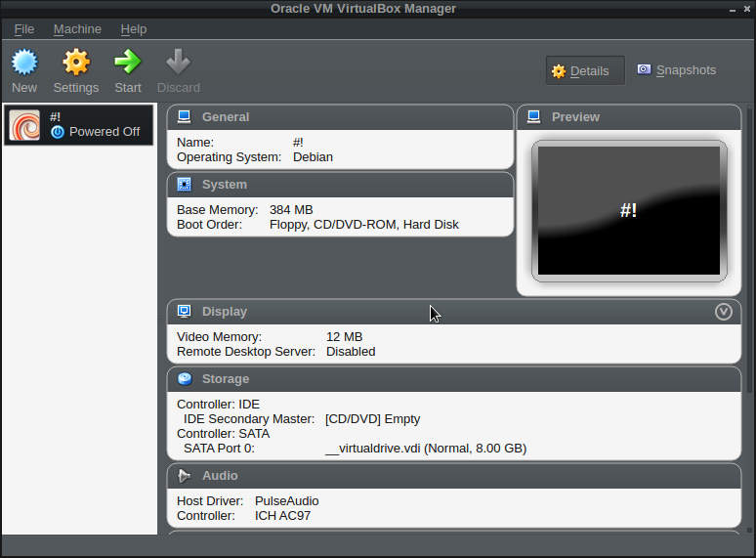This screenshot has height=558, width=756.
Task: Switch to the Snapshots view
Action: pyautogui.click(x=677, y=70)
